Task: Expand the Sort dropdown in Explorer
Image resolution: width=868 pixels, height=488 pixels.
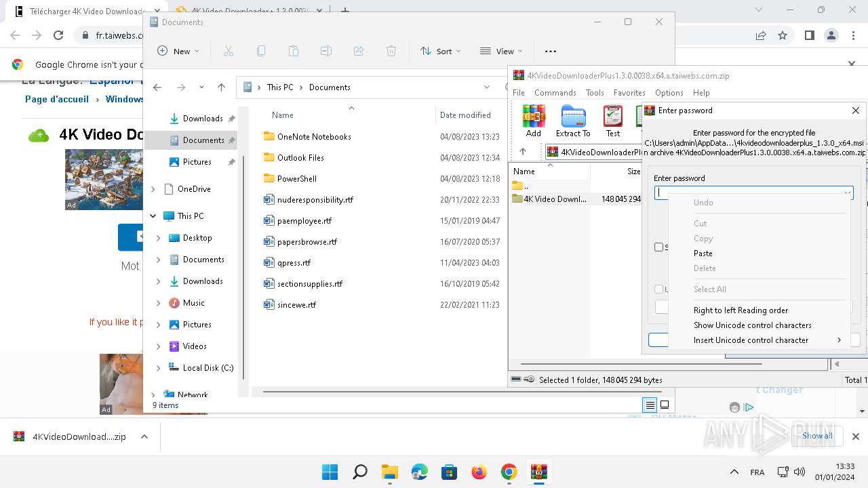Action: tap(441, 51)
